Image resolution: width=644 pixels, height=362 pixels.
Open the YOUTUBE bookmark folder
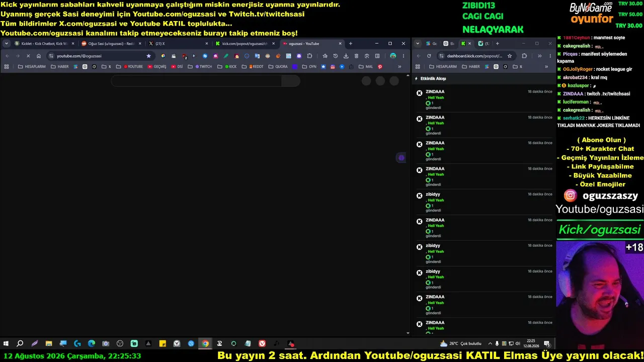[130, 66]
